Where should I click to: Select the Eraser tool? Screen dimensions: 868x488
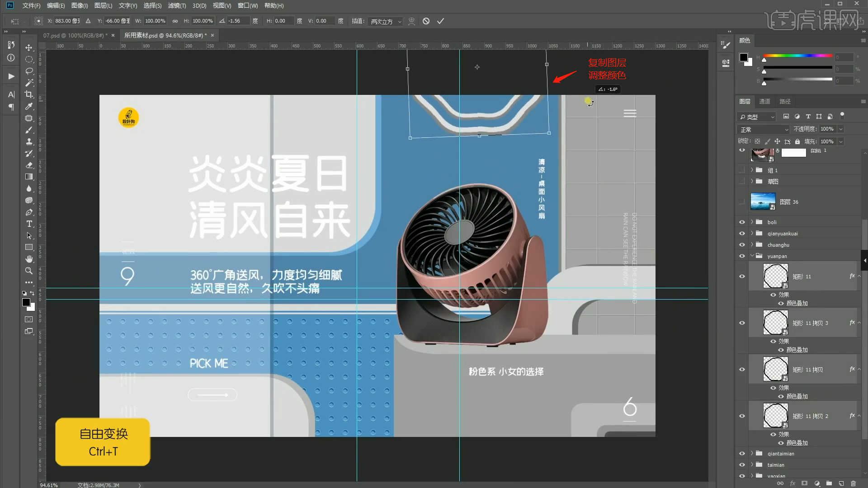(x=29, y=165)
